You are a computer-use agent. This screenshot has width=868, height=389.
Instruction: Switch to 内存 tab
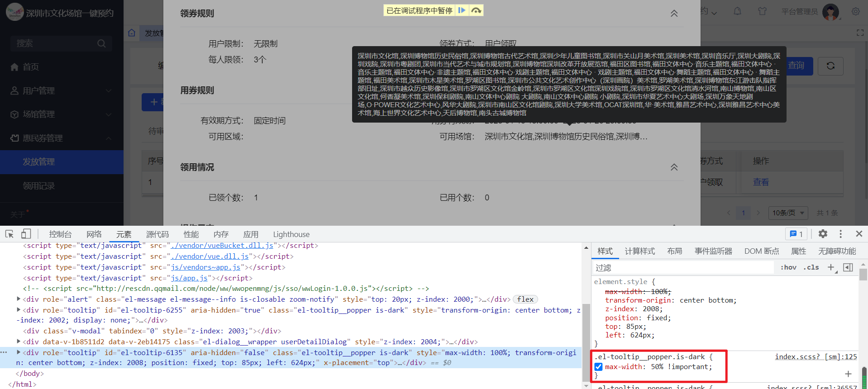click(x=221, y=234)
